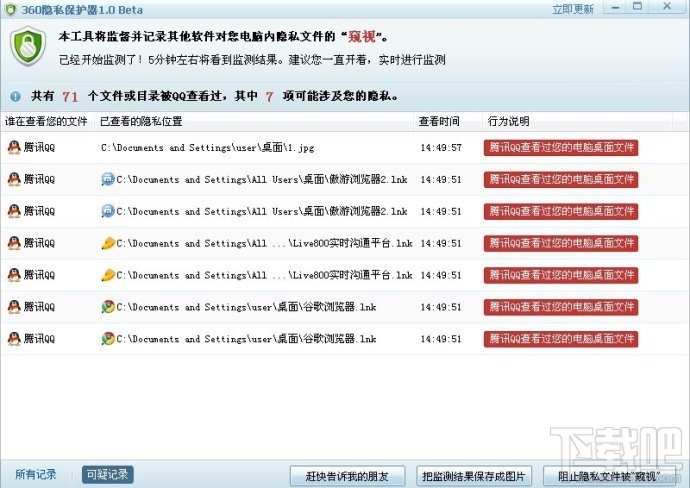The height and width of the screenshot is (488, 690).
Task: Click the 立即更新 link in the title bar
Action: 573,9
